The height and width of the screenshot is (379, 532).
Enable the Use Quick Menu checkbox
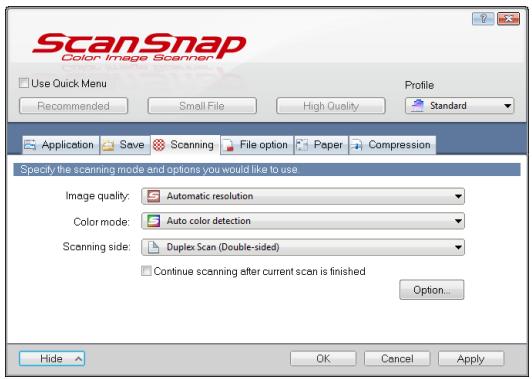tap(23, 83)
